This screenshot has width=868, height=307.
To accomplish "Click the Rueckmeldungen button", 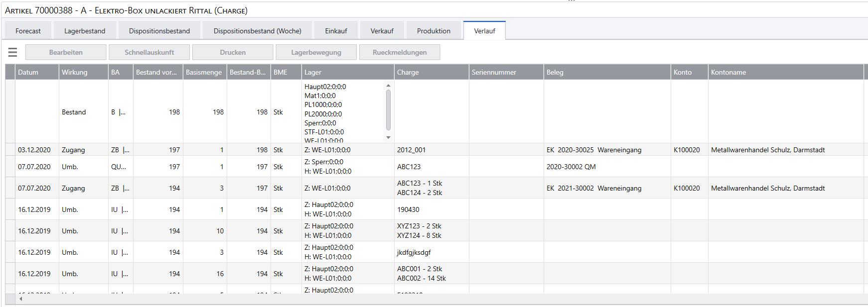I will [x=400, y=52].
